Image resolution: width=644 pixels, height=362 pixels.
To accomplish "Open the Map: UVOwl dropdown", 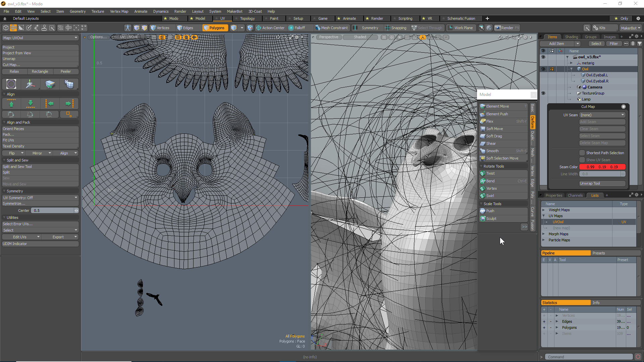I will tap(40, 38).
